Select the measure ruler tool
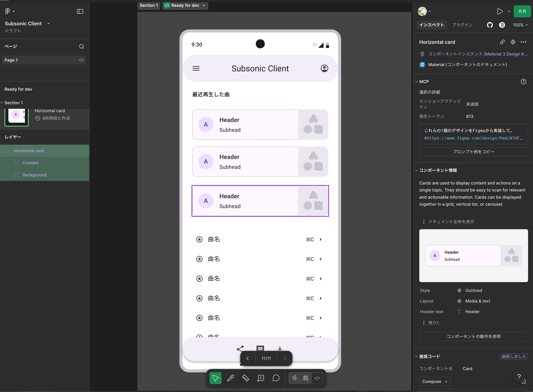 [246, 378]
